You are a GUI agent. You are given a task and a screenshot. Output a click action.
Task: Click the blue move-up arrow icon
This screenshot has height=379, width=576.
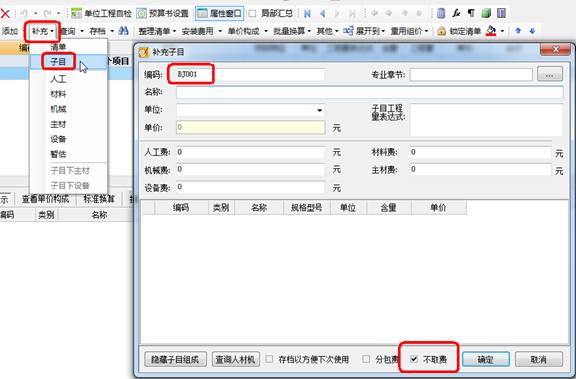click(x=518, y=31)
